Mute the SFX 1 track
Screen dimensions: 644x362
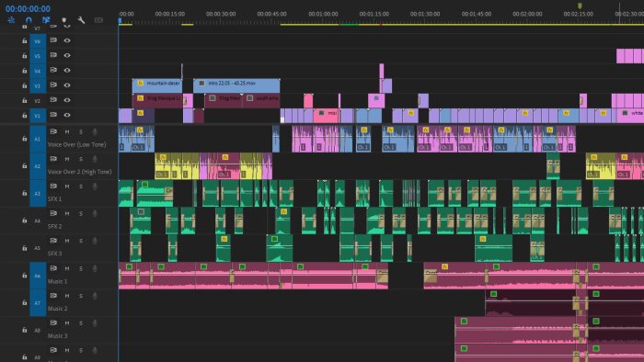point(67,187)
